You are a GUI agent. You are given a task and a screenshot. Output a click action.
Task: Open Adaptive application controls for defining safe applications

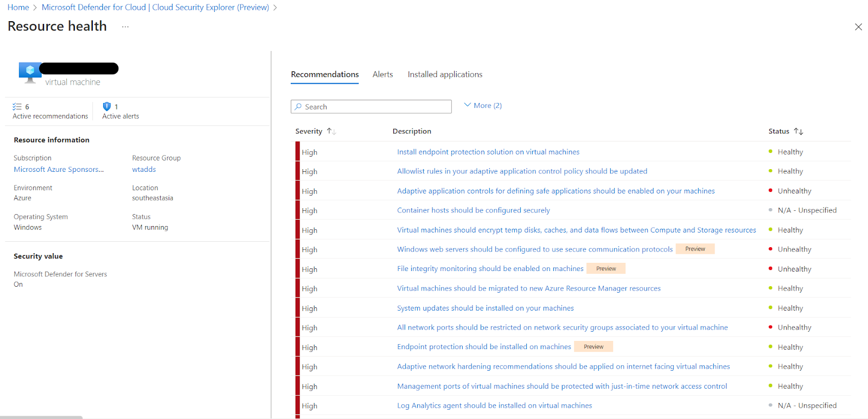[556, 191]
